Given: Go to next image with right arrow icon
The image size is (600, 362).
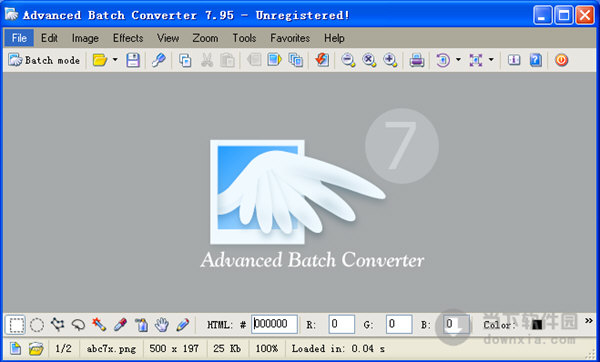Looking at the screenshot, I should click(x=274, y=60).
